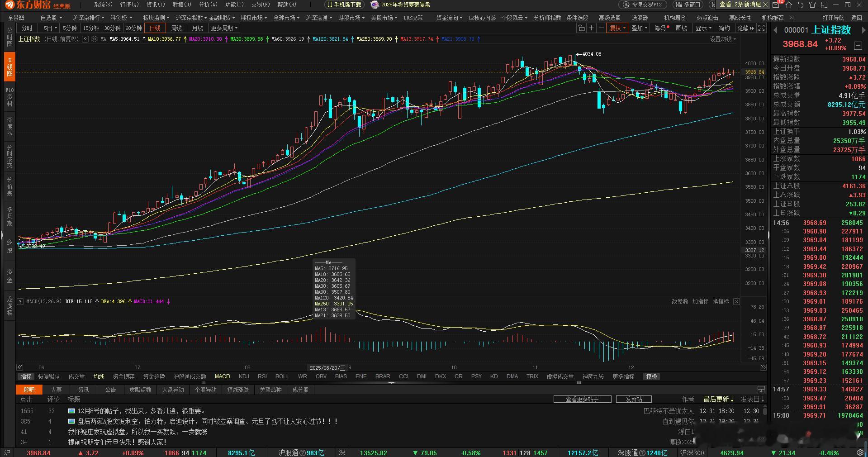This screenshot has height=457, width=868.
Task: Open the indicator help question-mark icon
Action: click(x=85, y=39)
